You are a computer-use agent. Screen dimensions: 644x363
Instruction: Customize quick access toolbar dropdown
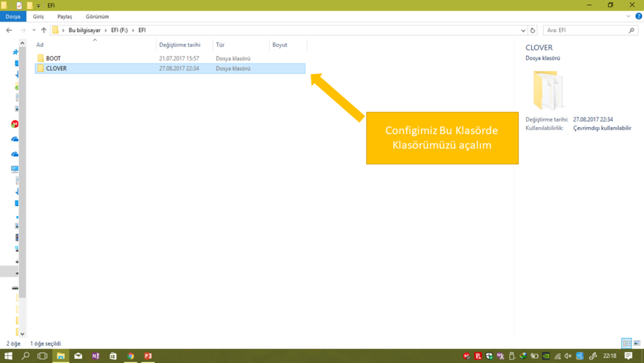(39, 6)
